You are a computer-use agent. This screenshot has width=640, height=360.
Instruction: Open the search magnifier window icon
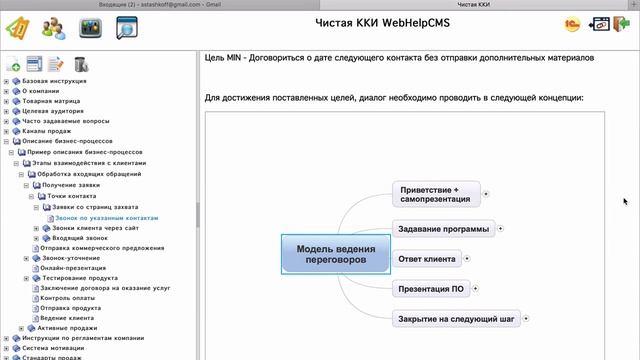(127, 28)
